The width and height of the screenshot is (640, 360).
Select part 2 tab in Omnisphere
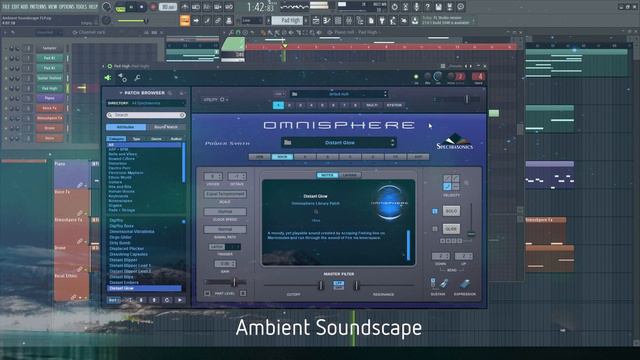(289, 105)
